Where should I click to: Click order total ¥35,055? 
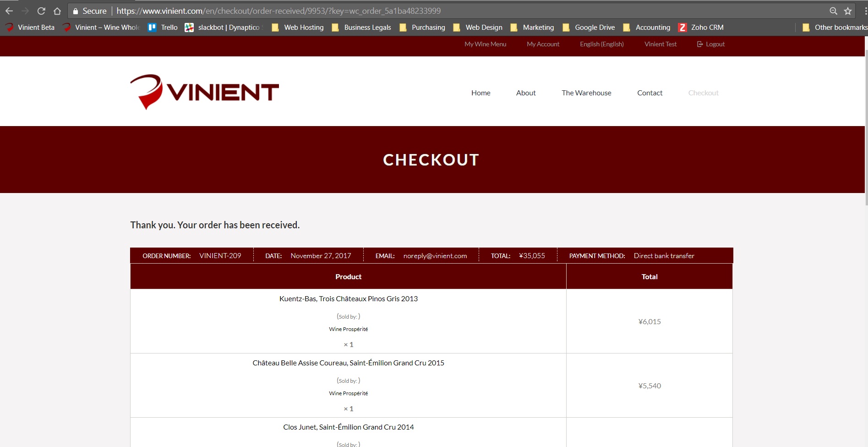coord(532,256)
